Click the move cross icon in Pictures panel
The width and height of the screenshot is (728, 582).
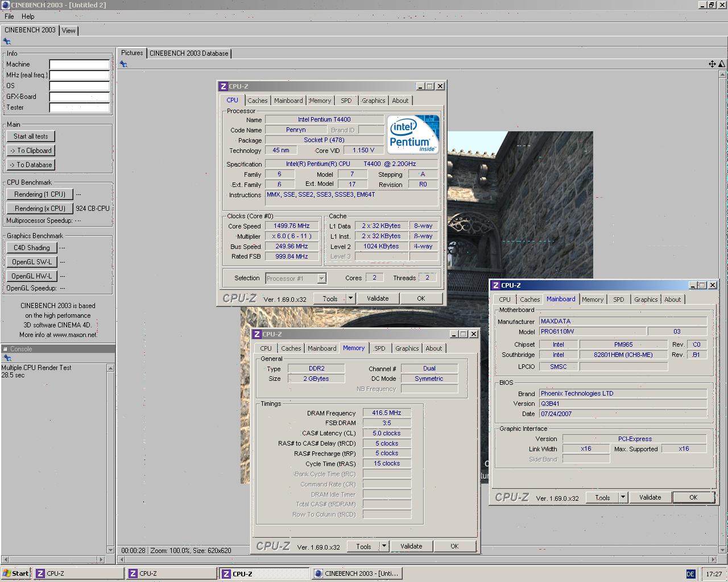click(x=712, y=64)
